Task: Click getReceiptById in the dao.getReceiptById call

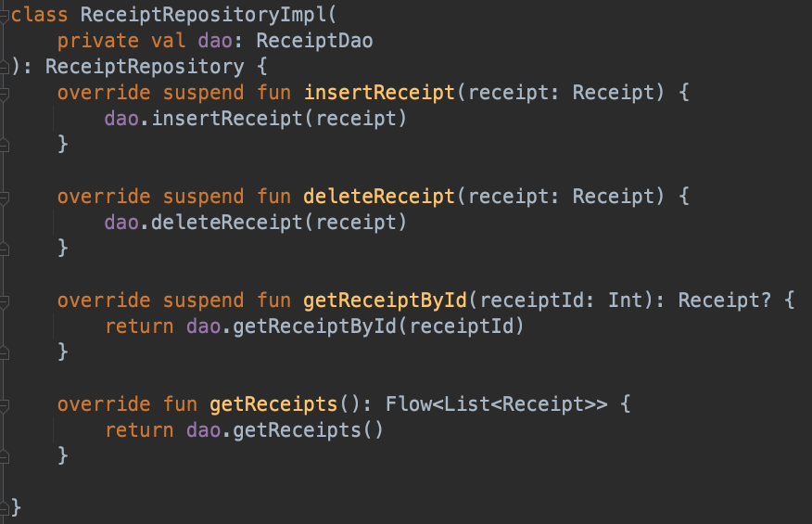Action: 315,326
